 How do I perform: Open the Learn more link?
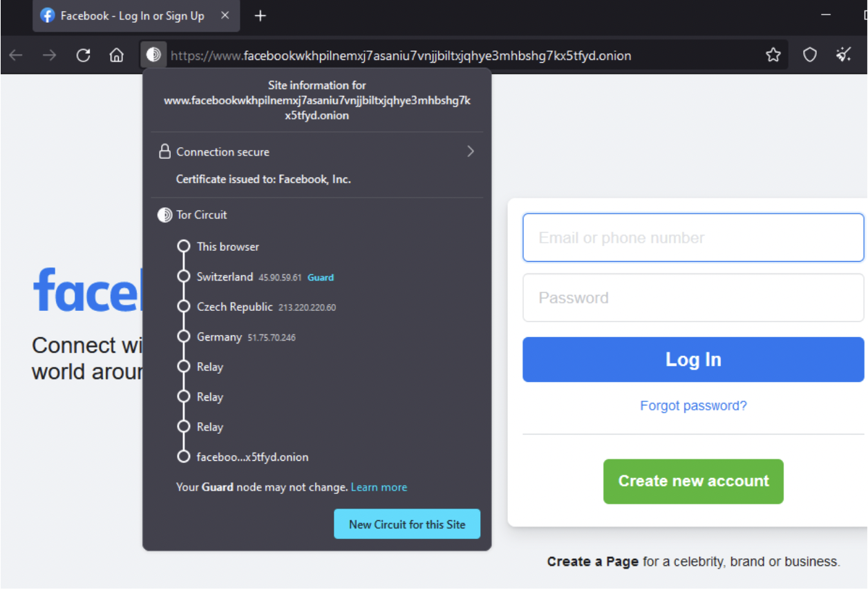point(379,488)
